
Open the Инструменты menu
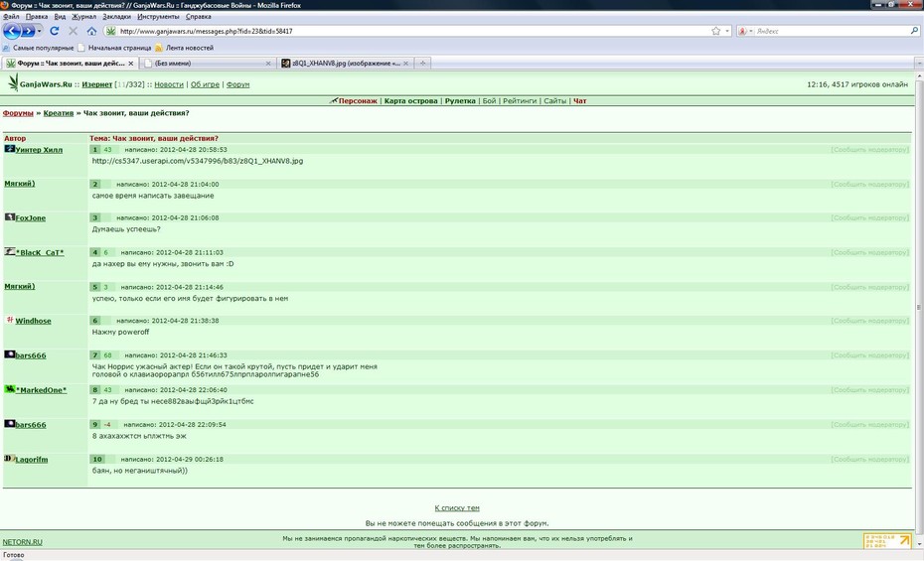[158, 17]
